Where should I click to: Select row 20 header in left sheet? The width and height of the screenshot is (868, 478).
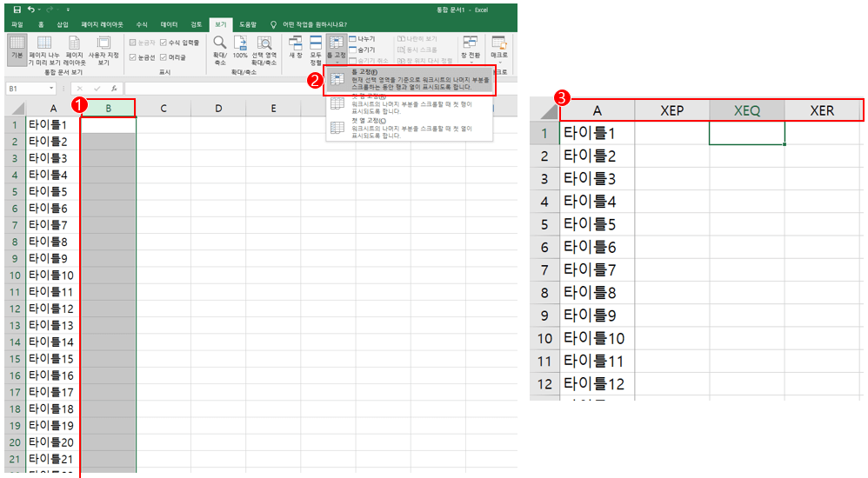click(15, 442)
